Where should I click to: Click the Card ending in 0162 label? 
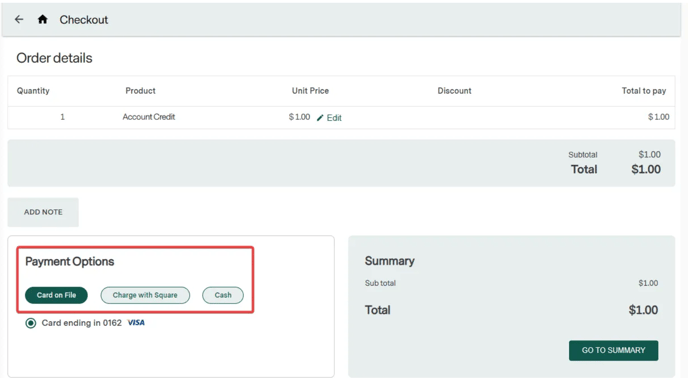(x=82, y=323)
